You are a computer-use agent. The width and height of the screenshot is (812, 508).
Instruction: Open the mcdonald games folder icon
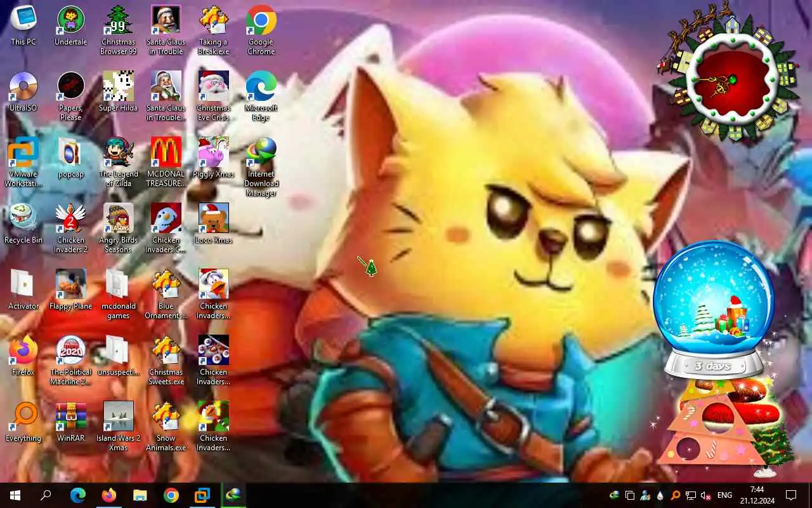point(118,294)
